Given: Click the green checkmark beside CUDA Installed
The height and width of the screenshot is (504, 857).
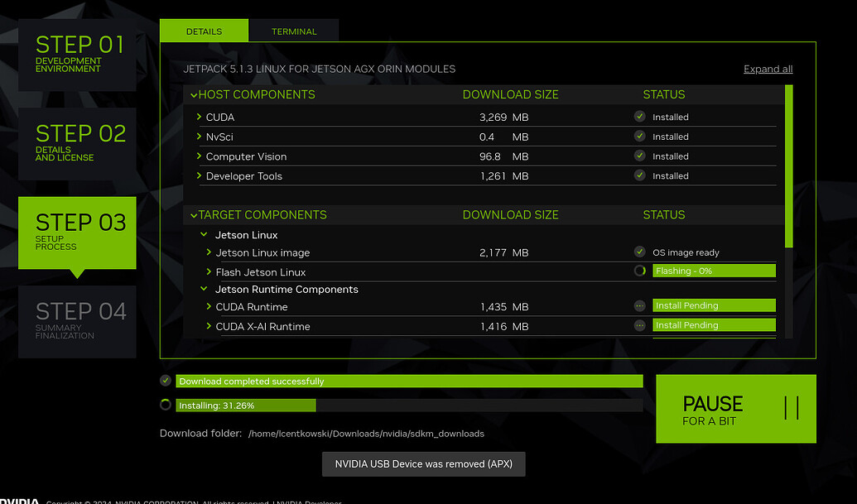Looking at the screenshot, I should [639, 117].
